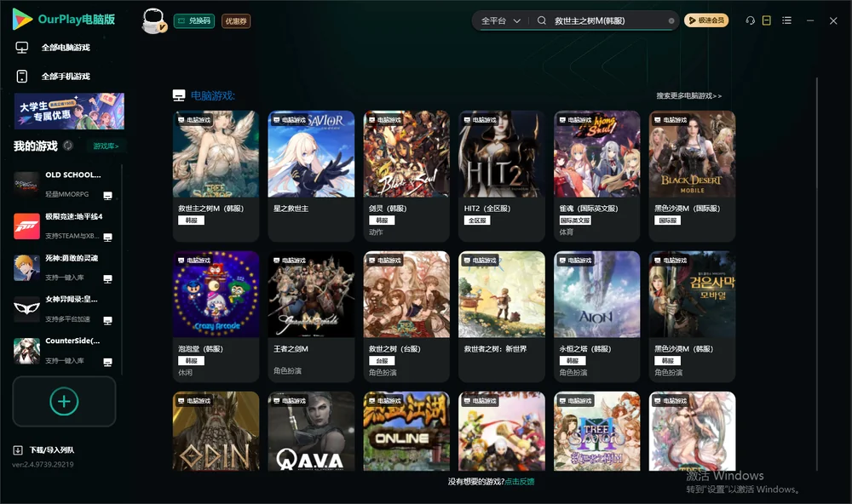This screenshot has height=504, width=852.
Task: Click the refresh icon next to 我的游戏
Action: click(68, 146)
